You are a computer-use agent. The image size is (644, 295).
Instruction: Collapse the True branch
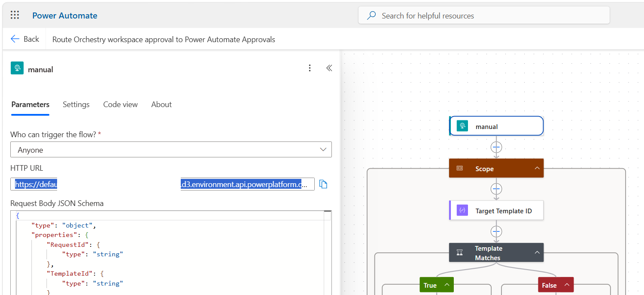[447, 285]
